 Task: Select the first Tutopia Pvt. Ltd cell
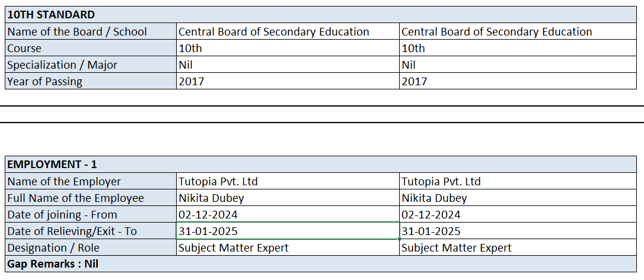point(218,182)
